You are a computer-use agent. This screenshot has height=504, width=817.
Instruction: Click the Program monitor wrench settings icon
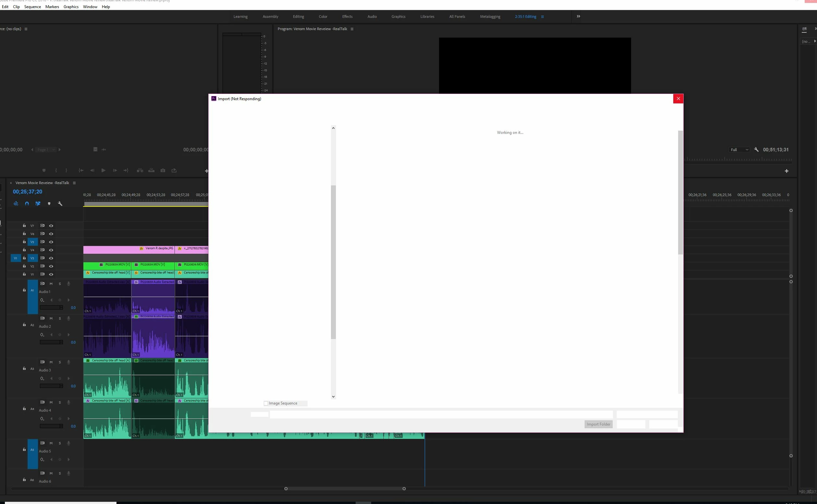click(x=756, y=150)
